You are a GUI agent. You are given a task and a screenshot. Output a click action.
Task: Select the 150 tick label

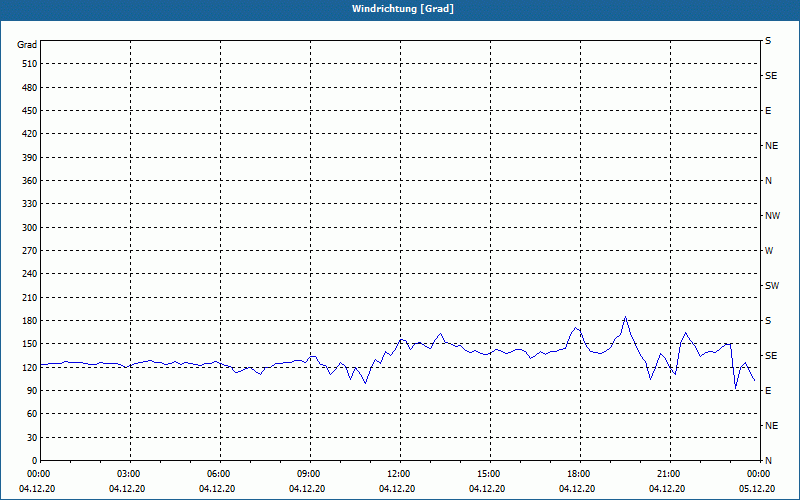tap(30, 343)
